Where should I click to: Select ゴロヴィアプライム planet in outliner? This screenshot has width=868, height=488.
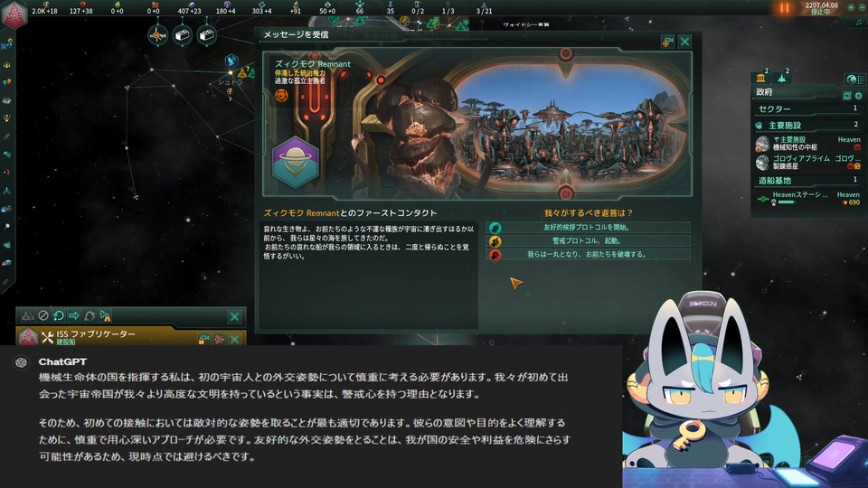(x=807, y=162)
